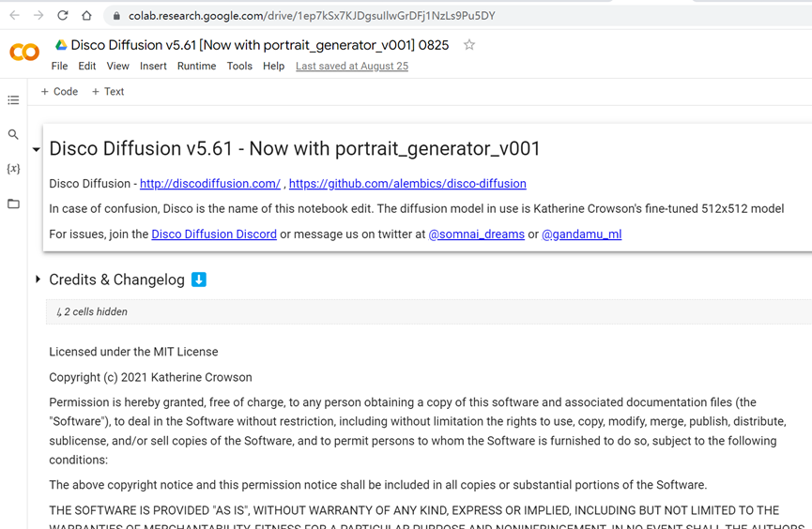
Task: Open the table of contents sidebar
Action: 13,100
